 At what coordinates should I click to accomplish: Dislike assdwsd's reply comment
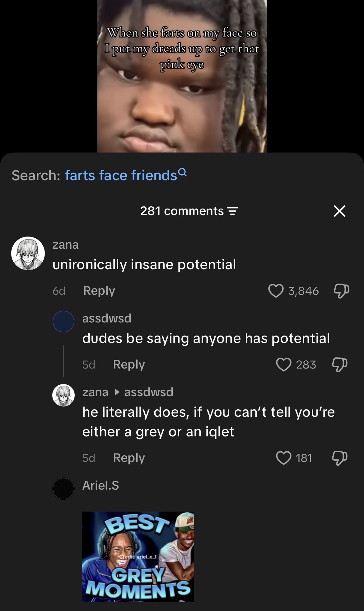(339, 364)
